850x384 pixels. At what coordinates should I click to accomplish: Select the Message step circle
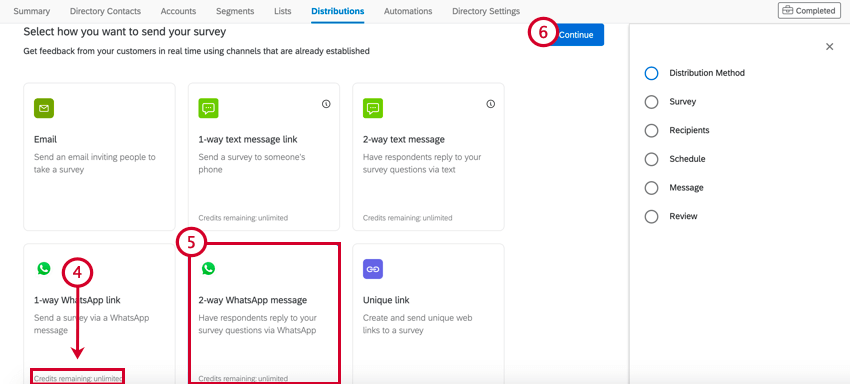[x=652, y=188]
